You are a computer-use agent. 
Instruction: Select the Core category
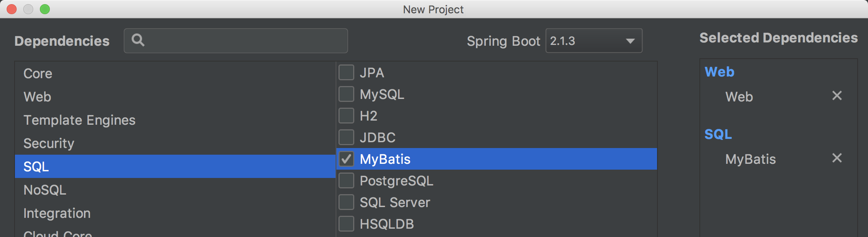point(38,74)
